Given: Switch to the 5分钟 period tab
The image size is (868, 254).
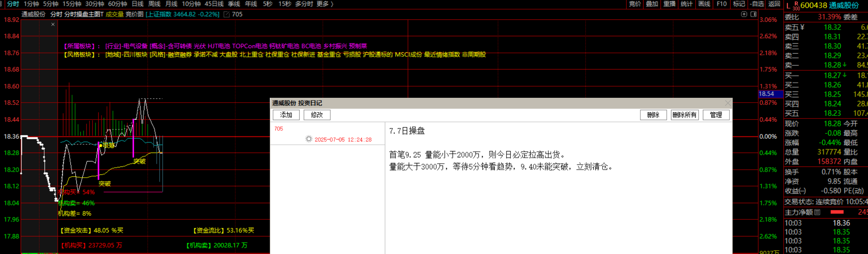Looking at the screenshot, I should (51, 4).
